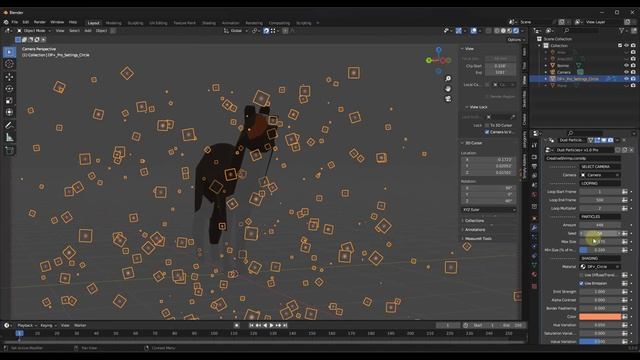Screen dimensions: 640x360
Task: Adjust the Min Size percentage slider
Action: 600,250
